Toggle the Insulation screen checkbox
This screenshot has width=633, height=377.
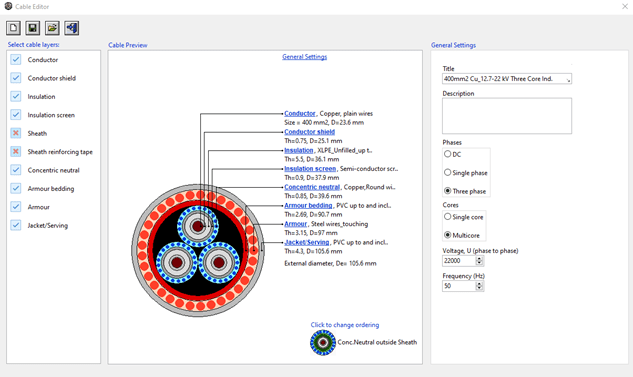[16, 115]
